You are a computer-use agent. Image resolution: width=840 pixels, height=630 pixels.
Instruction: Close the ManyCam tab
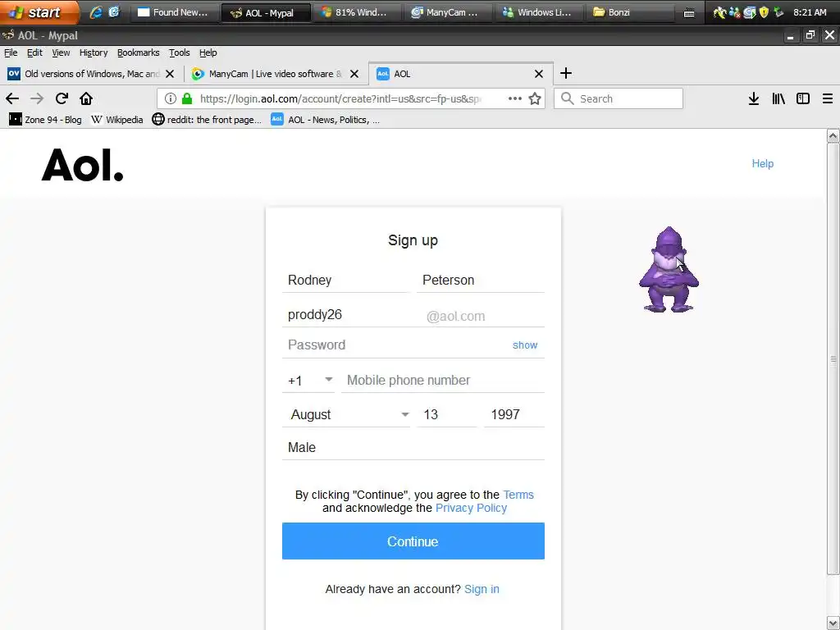[x=354, y=74]
